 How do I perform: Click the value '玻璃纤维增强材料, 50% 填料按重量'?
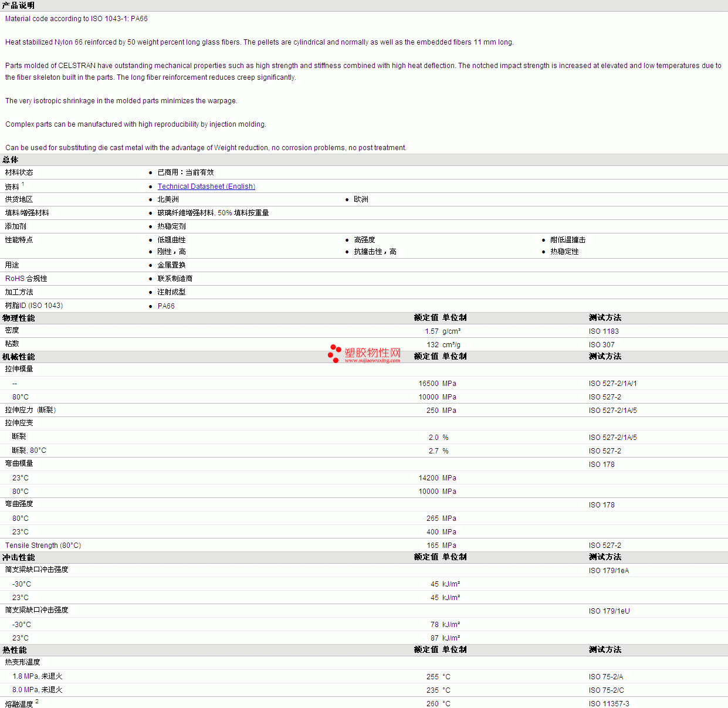[213, 213]
